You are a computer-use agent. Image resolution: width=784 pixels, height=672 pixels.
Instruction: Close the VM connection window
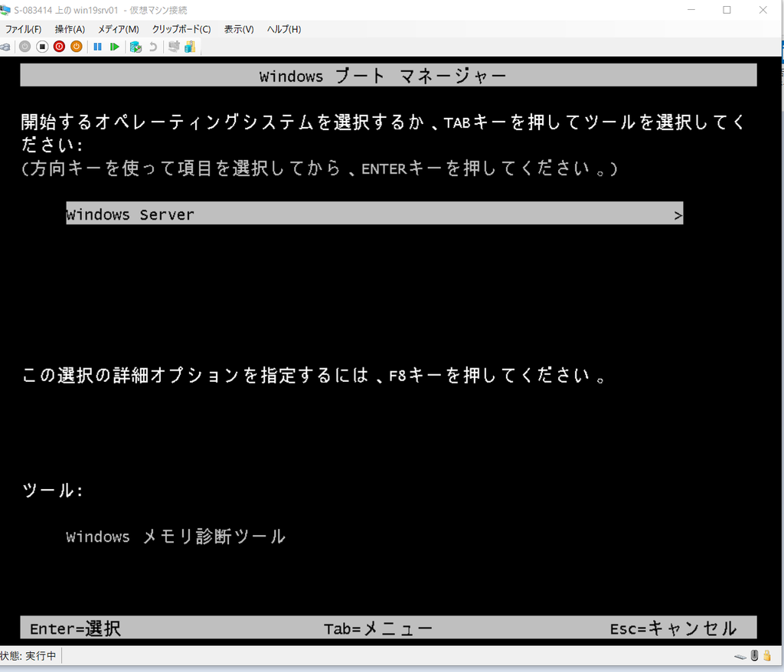[763, 10]
